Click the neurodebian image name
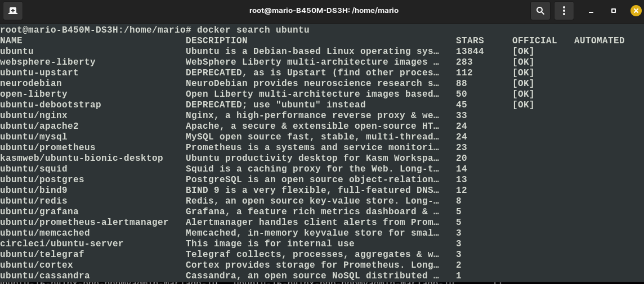This screenshot has height=284, width=644. point(31,83)
